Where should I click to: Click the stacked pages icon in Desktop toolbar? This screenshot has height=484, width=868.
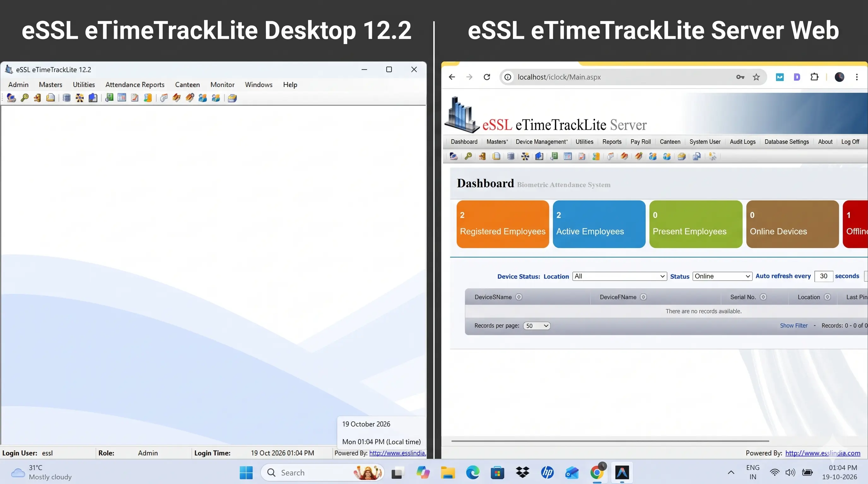pyautogui.click(x=50, y=98)
